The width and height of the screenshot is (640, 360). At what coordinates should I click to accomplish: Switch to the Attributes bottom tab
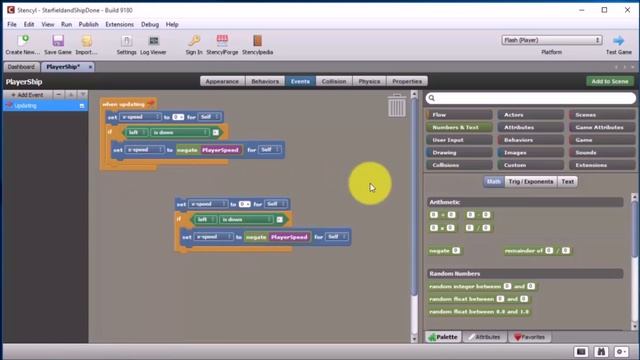pos(484,337)
